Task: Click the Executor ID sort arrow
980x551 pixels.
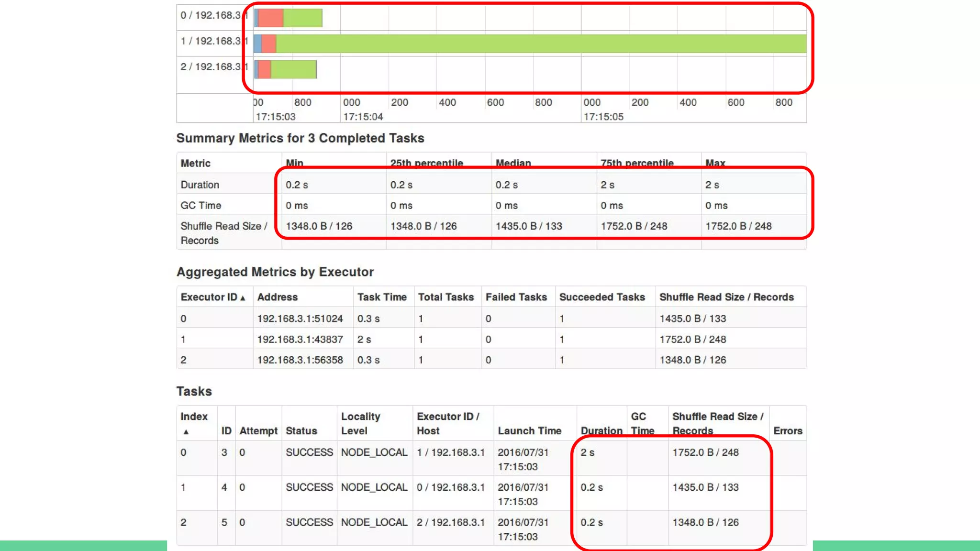Action: click(x=243, y=298)
